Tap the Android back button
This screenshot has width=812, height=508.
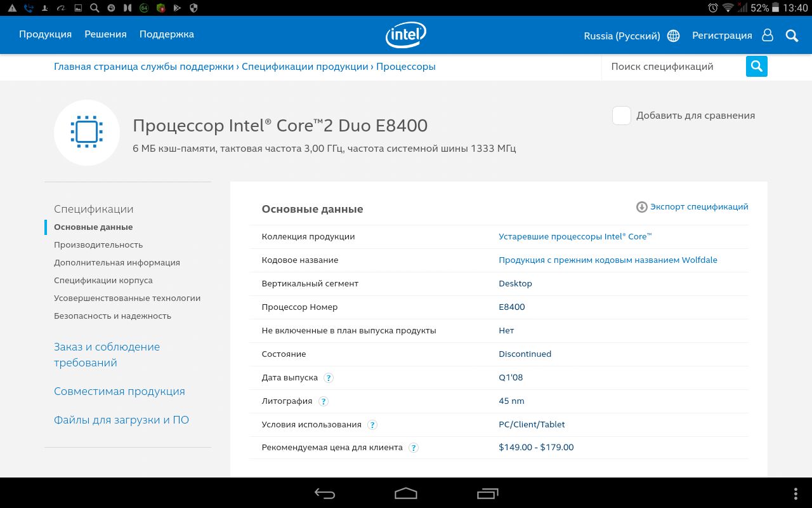pyautogui.click(x=325, y=493)
